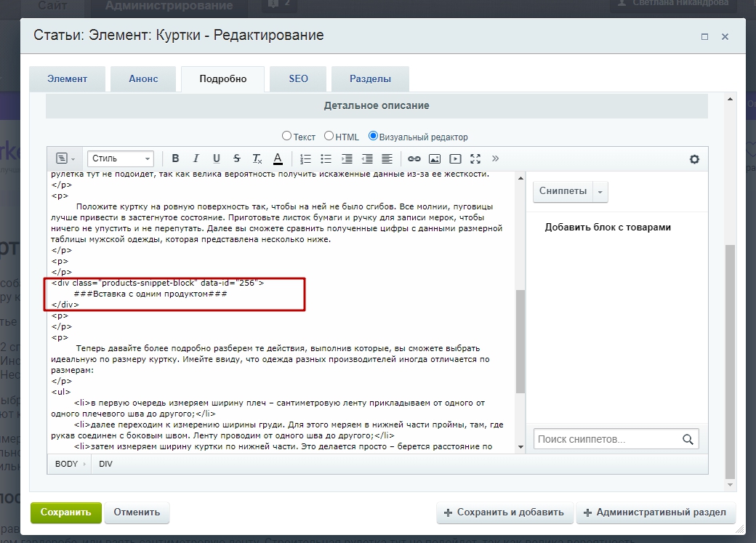This screenshot has height=543, width=756.
Task: Insert an image into the article
Action: pos(435,158)
